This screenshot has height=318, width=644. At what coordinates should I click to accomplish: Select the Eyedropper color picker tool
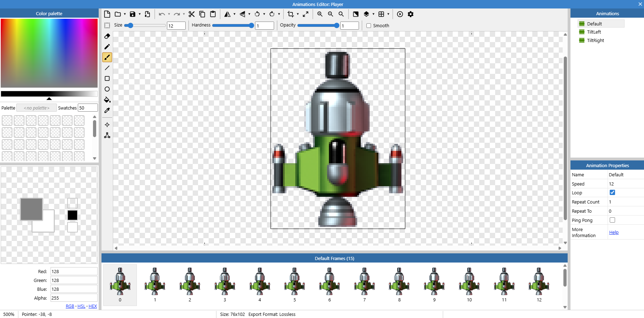107,110
